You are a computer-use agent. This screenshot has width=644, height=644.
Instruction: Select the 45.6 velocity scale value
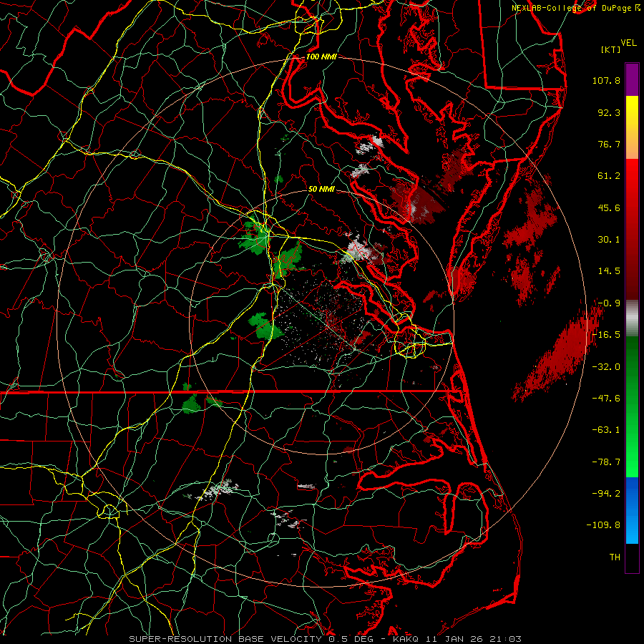[x=609, y=208]
